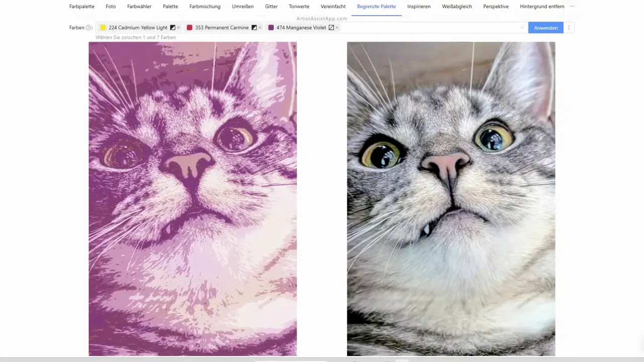Click opacity icon beside Cadmium Yellow Light
The image size is (644, 362).
coord(173,28)
